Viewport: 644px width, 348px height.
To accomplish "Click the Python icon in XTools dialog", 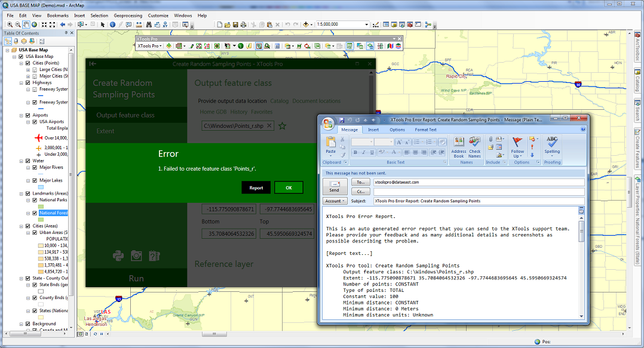I will coord(118,256).
